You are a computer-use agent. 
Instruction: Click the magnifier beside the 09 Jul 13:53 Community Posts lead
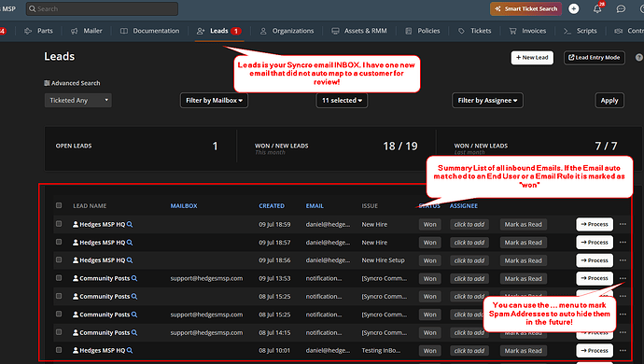click(x=134, y=278)
